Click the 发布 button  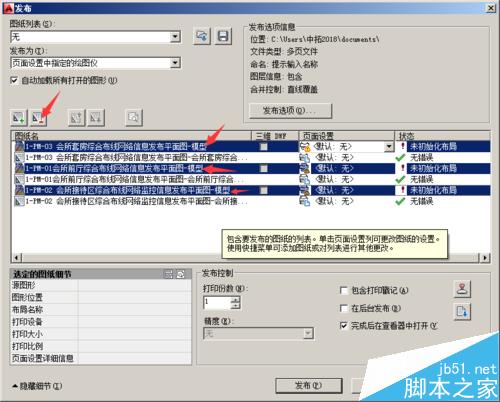pos(309,386)
